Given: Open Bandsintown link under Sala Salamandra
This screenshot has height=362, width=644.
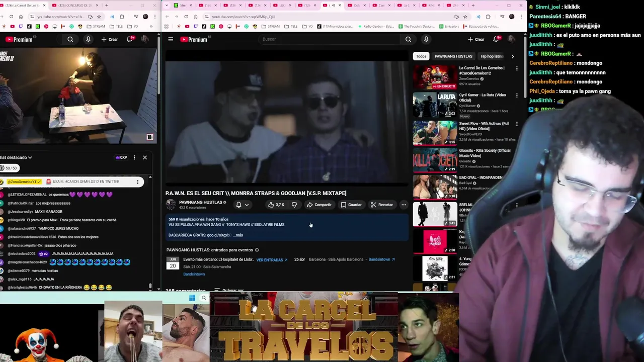Looking at the screenshot, I should point(194,275).
